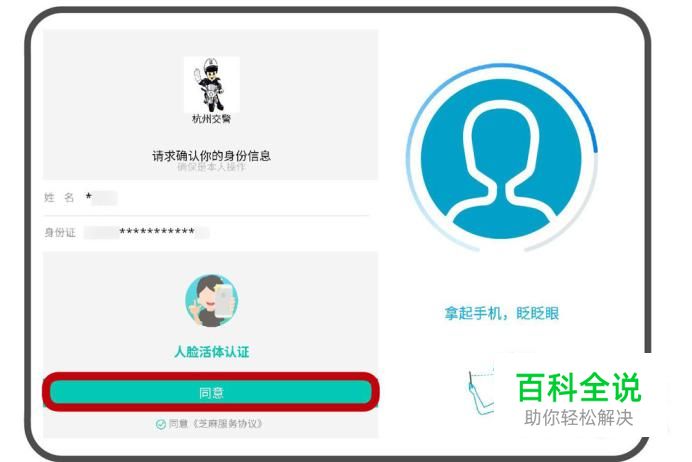Screen dimensions: 692x462
Task: Tick the green agreement checkmark circle
Action: [161, 424]
